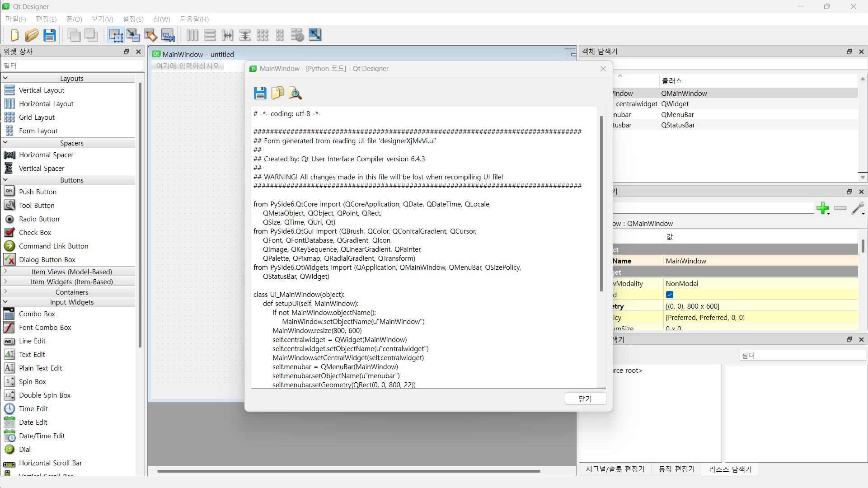Select the Edit Signals/Slots toolbar icon
Image resolution: width=868 pixels, height=488 pixels.
click(133, 35)
